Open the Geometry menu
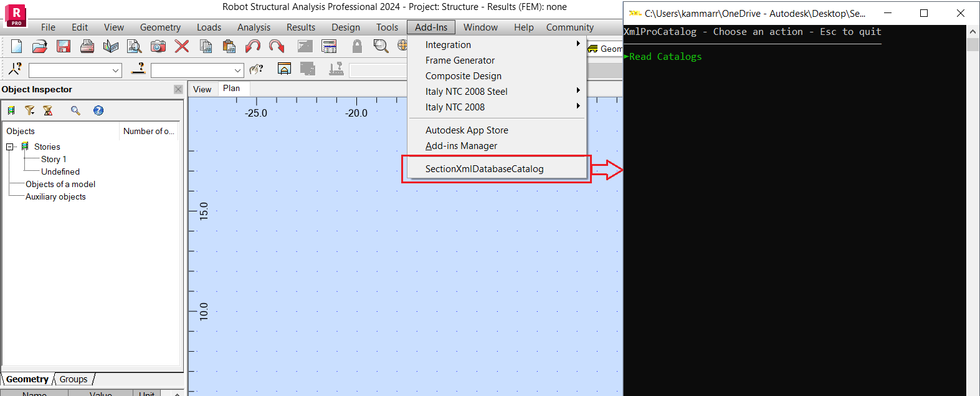Viewport: 980px width, 396px height. [160, 27]
